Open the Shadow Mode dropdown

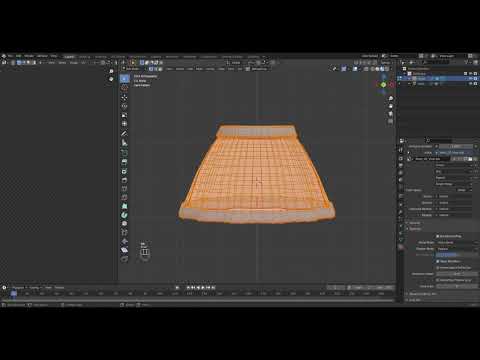pos(457,249)
